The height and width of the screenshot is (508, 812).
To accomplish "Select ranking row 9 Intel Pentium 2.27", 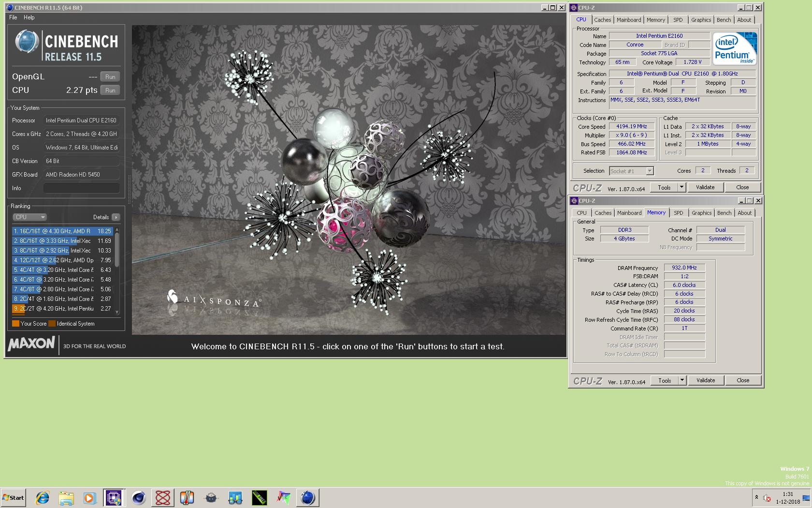I will tap(62, 309).
